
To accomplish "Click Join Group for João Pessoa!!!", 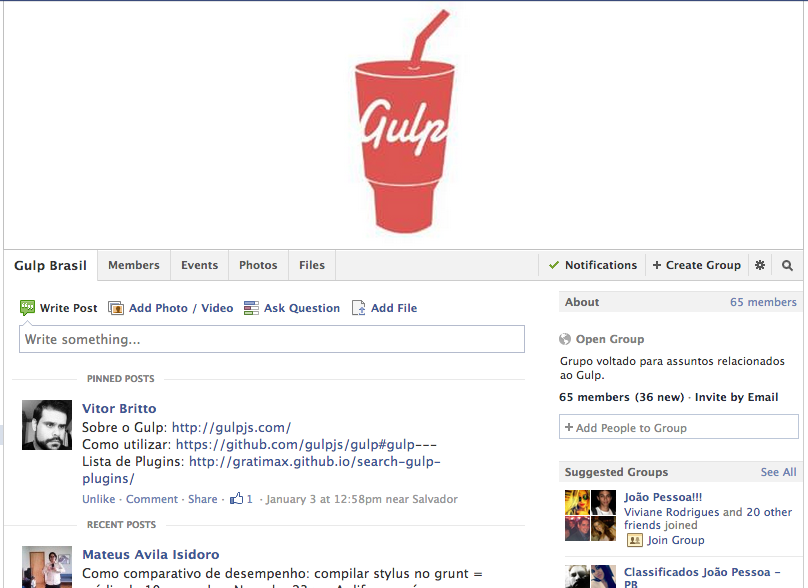I will click(x=676, y=540).
